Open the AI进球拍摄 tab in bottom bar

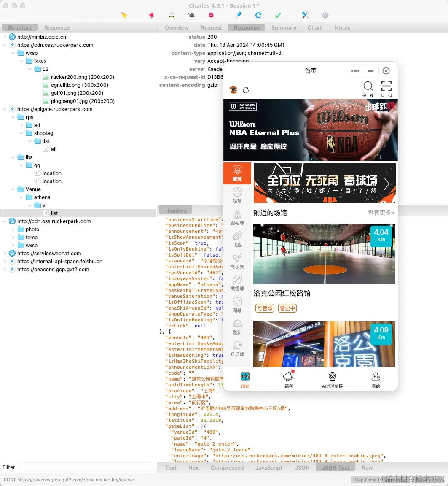pyautogui.click(x=332, y=379)
